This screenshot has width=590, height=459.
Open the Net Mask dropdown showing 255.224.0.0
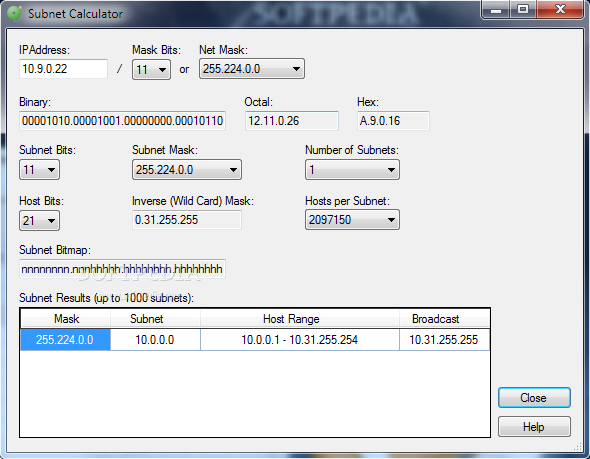(252, 69)
